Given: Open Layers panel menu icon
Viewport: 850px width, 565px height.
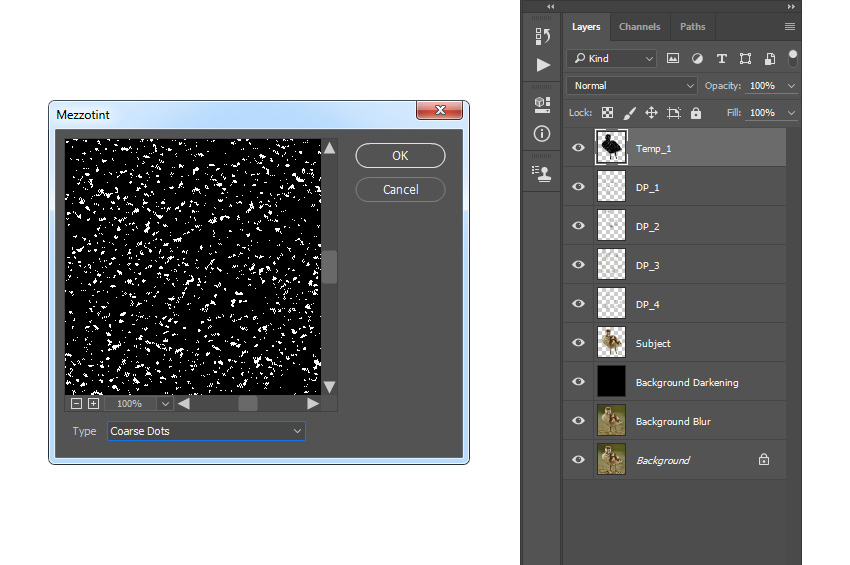Looking at the screenshot, I should click(790, 27).
